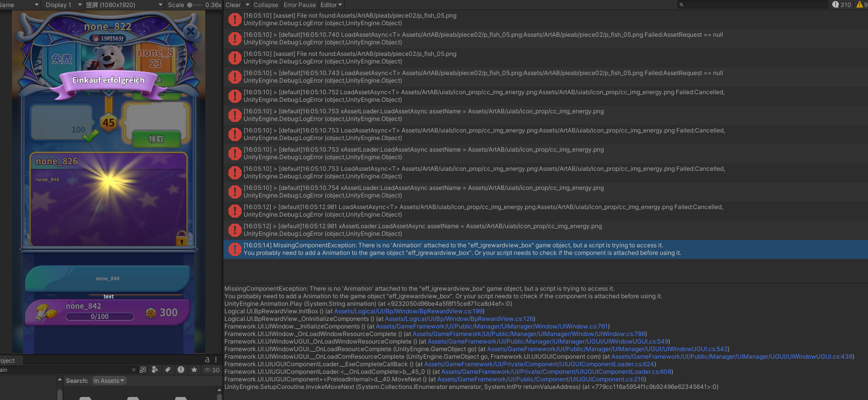The height and width of the screenshot is (400, 868).
Task: Open the Display 1 dropdown
Action: pos(62,5)
